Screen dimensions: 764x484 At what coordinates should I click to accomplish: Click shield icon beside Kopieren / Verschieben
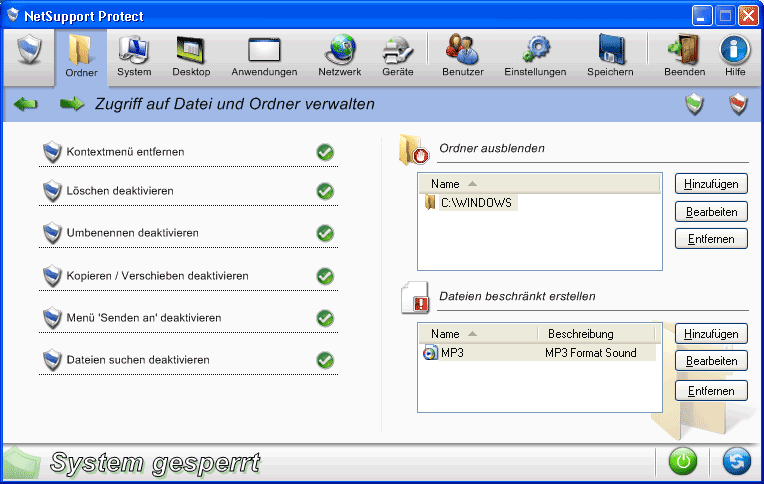pos(52,276)
